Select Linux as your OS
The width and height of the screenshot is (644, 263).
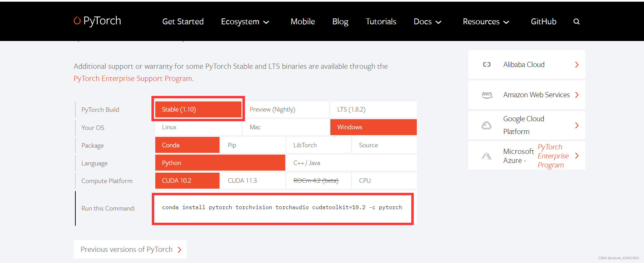(x=198, y=127)
